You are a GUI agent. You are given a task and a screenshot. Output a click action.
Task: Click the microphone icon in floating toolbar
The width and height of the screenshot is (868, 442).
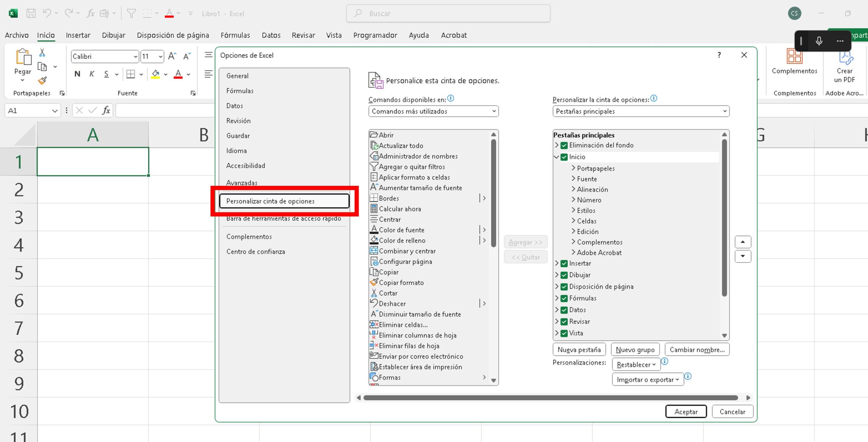pos(819,41)
